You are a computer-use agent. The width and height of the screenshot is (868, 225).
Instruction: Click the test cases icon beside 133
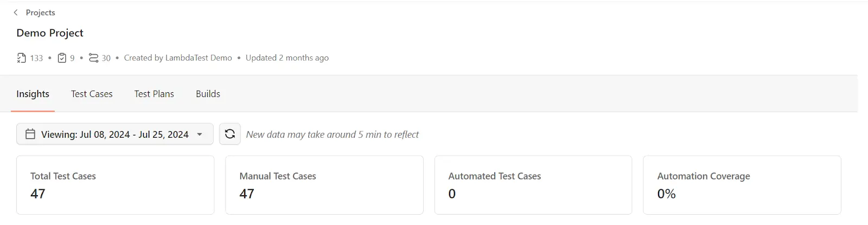tap(21, 58)
